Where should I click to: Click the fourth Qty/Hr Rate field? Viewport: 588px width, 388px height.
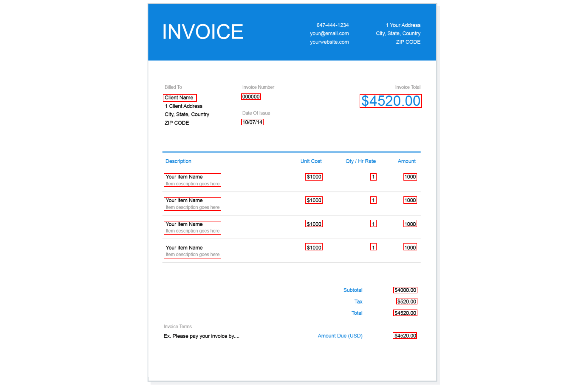click(373, 247)
